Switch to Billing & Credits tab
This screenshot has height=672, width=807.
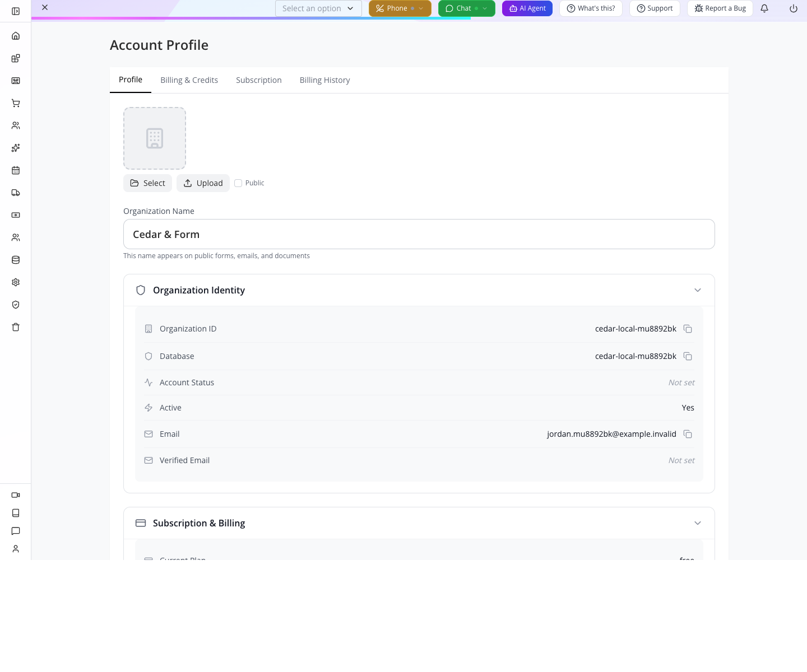tap(189, 80)
